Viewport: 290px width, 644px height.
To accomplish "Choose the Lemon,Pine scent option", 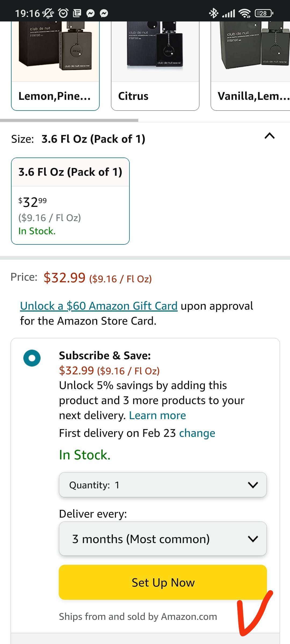I will [55, 96].
